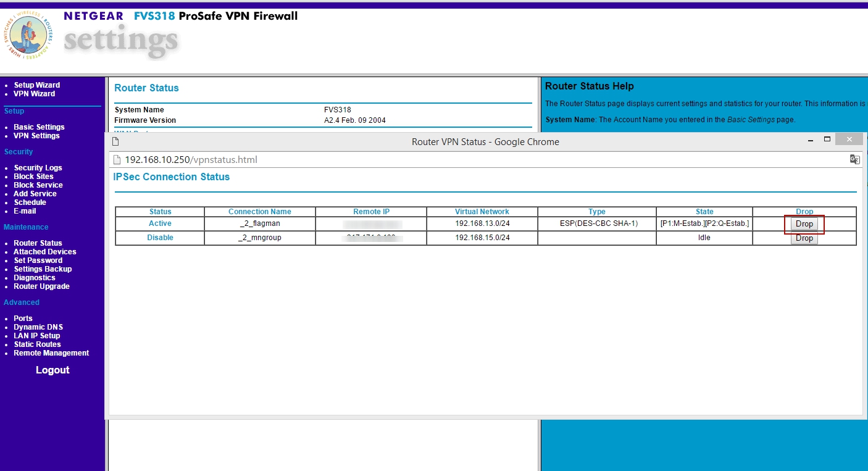This screenshot has height=471, width=868.
Task: Click the Router Status Help heading
Action: [x=590, y=86]
